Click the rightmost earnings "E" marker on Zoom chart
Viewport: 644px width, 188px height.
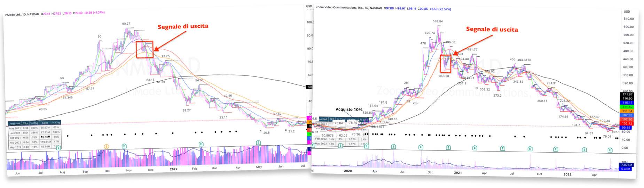point(610,150)
